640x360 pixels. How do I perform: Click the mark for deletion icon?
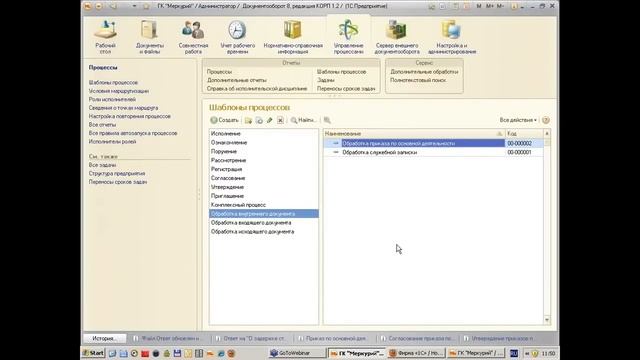tap(280, 120)
